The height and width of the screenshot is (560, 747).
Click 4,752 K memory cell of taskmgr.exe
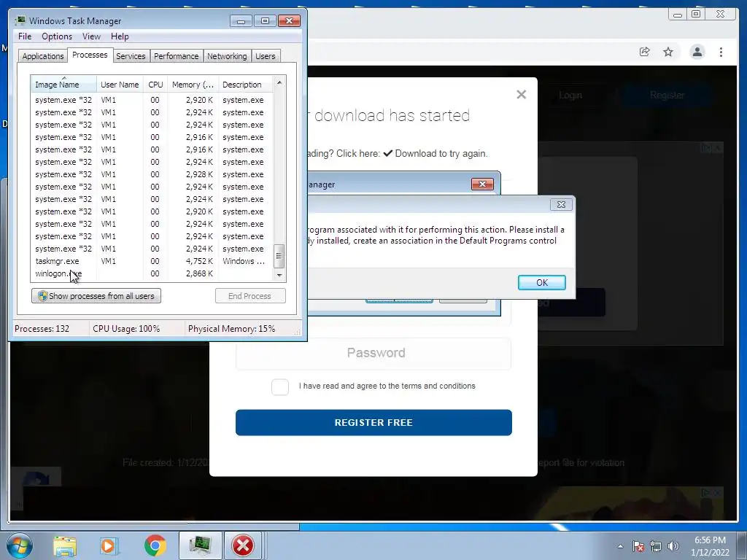coord(199,261)
